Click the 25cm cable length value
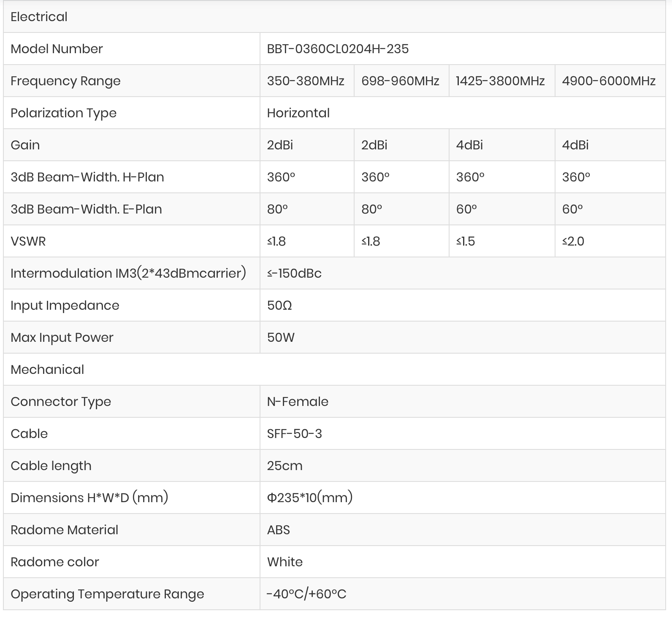The height and width of the screenshot is (622, 672). click(285, 466)
